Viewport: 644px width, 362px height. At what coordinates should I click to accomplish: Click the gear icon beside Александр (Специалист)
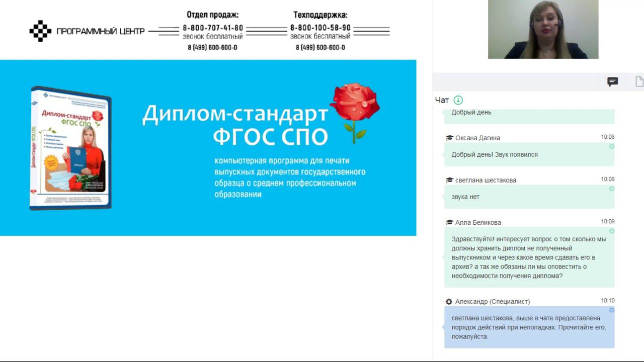449,302
